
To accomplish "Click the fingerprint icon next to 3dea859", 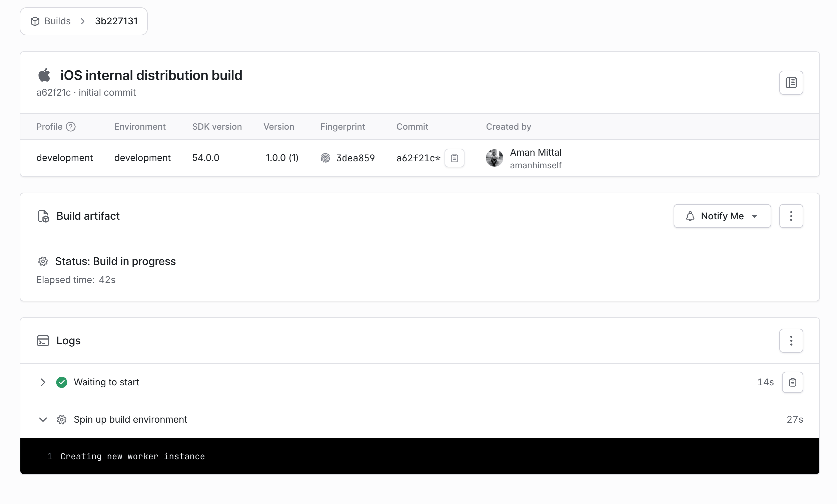I will click(x=325, y=158).
